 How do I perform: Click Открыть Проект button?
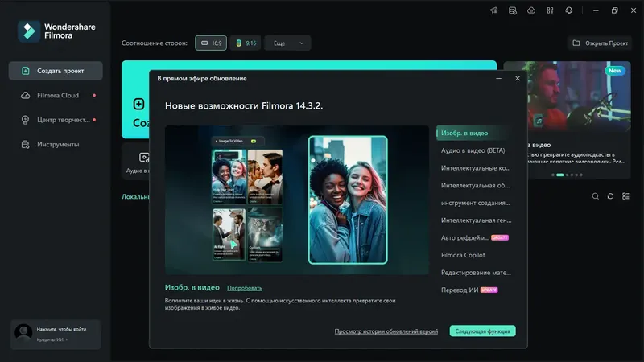coord(600,43)
